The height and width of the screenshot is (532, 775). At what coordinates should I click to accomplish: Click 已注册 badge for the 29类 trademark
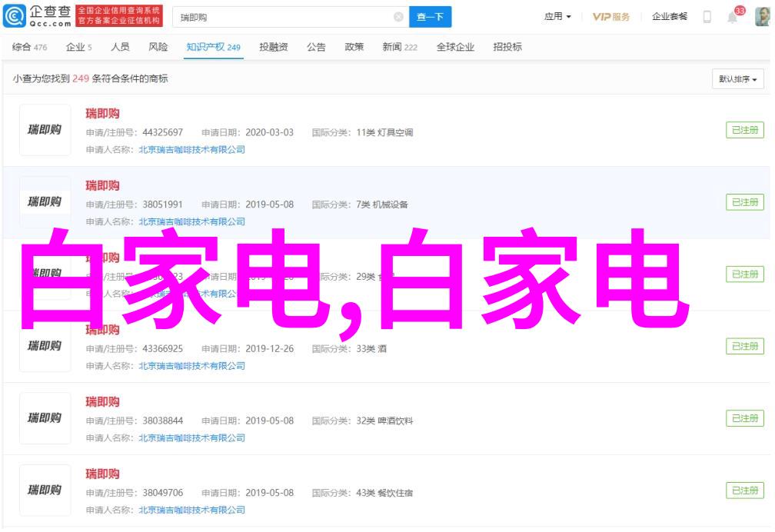[x=745, y=274]
